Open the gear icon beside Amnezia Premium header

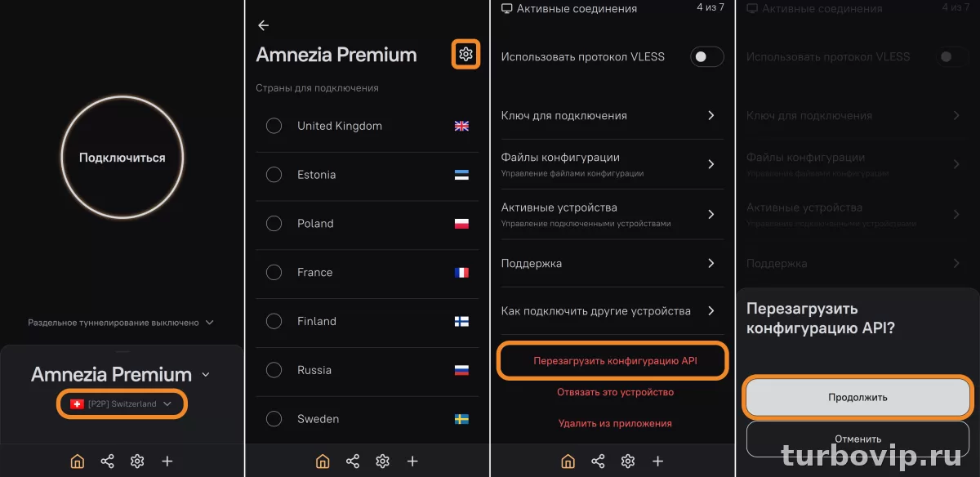click(x=465, y=55)
